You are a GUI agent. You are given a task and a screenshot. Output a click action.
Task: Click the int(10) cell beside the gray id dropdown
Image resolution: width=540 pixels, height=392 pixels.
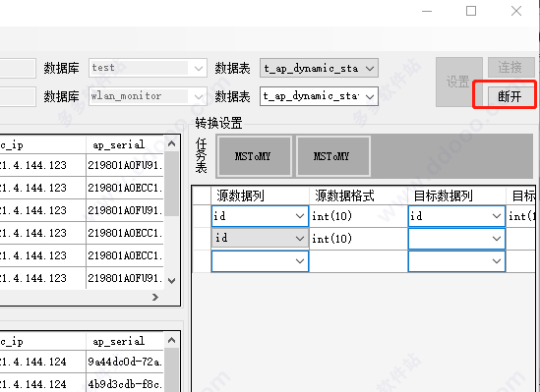[x=358, y=239]
